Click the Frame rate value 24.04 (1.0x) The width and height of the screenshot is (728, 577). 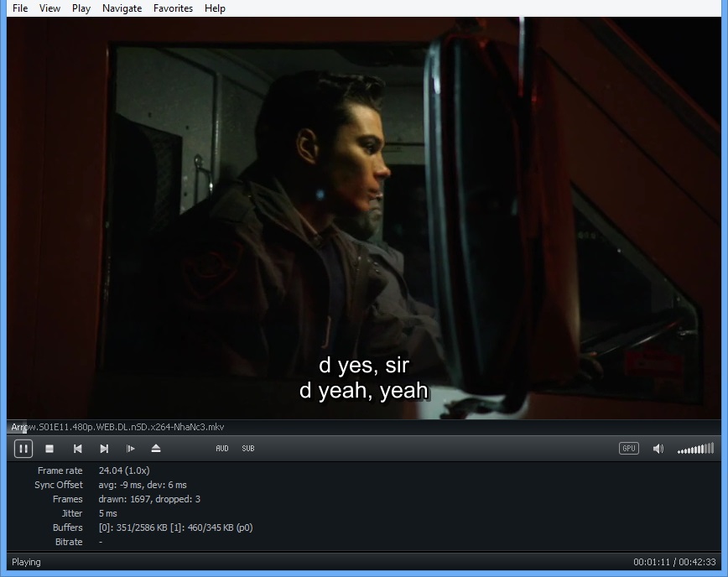(x=124, y=470)
